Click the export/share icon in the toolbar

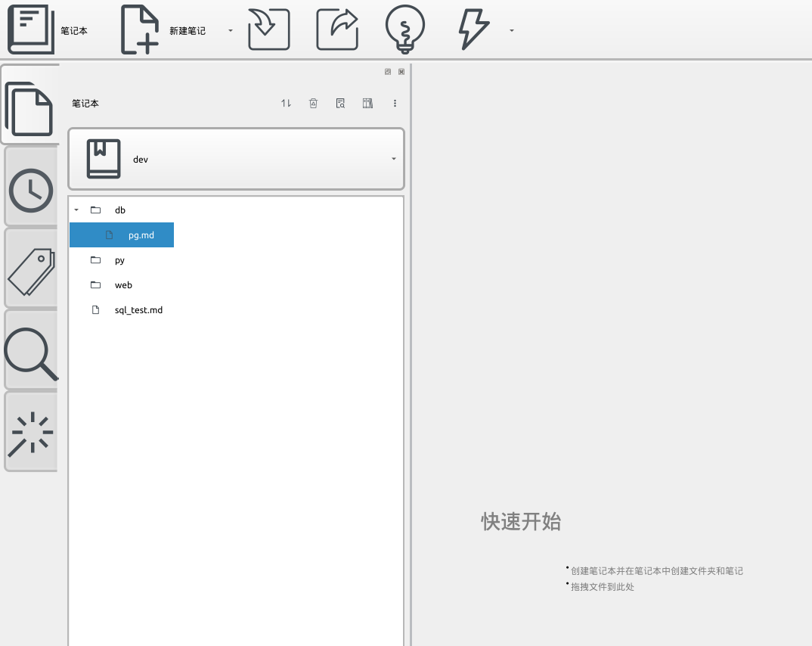pos(337,29)
